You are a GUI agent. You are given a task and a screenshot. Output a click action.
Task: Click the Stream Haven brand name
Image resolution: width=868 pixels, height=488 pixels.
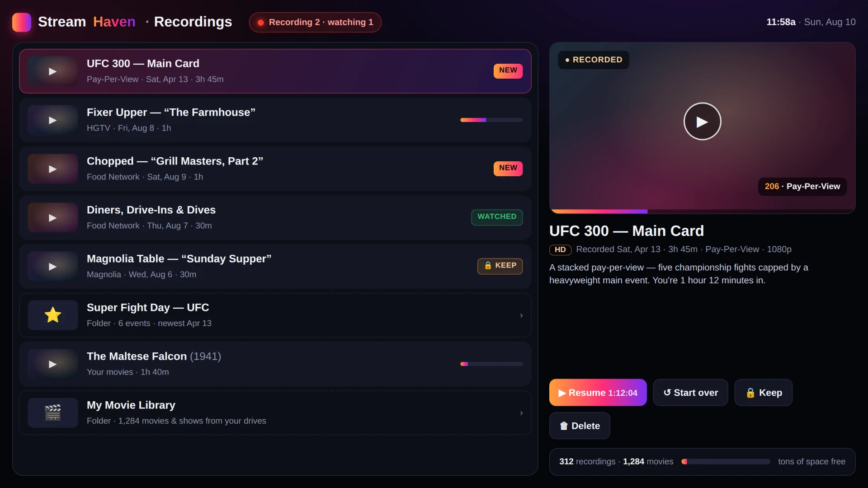87,22
